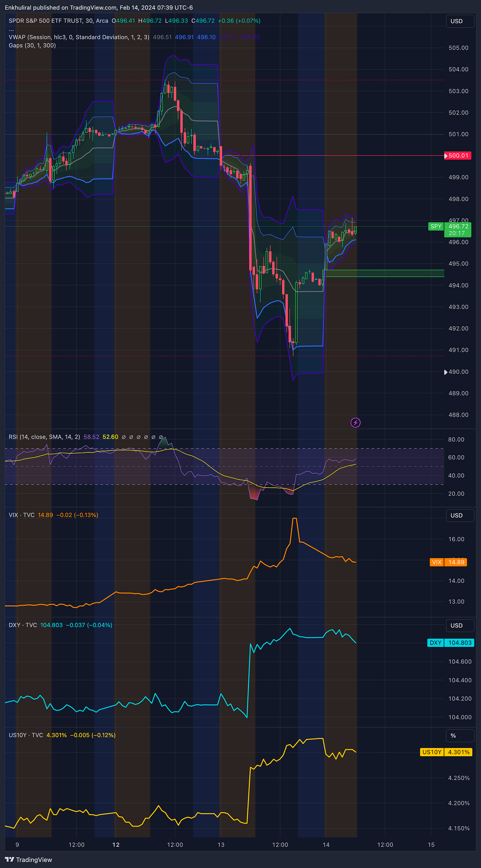Select the RSI (14, close, SMA, 14, 2) legend
This screenshot has height=868, width=481.
(x=44, y=437)
